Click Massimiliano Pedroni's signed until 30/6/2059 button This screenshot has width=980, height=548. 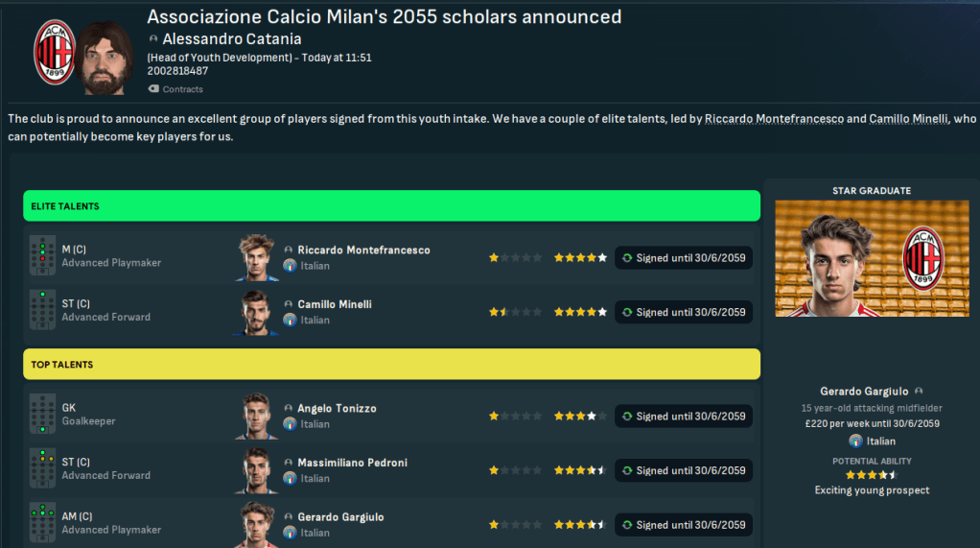click(683, 471)
